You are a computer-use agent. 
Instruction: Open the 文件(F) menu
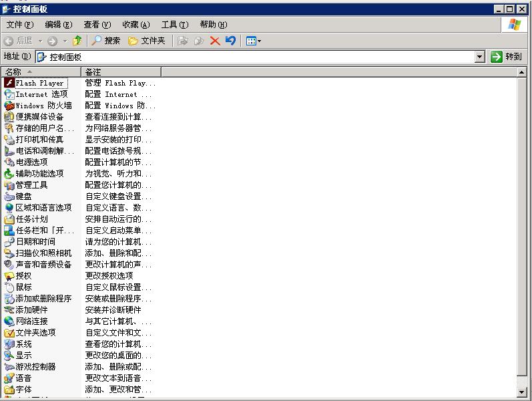[20, 25]
